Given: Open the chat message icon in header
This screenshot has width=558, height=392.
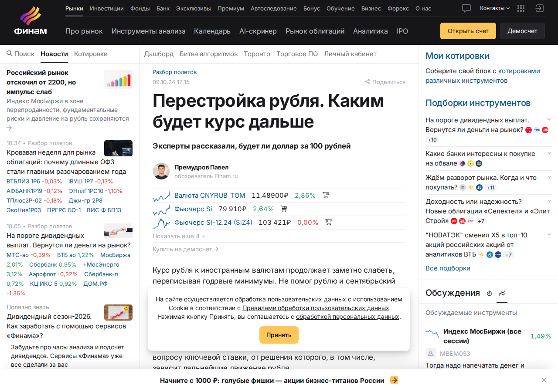Looking at the screenshot, I should (x=466, y=8).
